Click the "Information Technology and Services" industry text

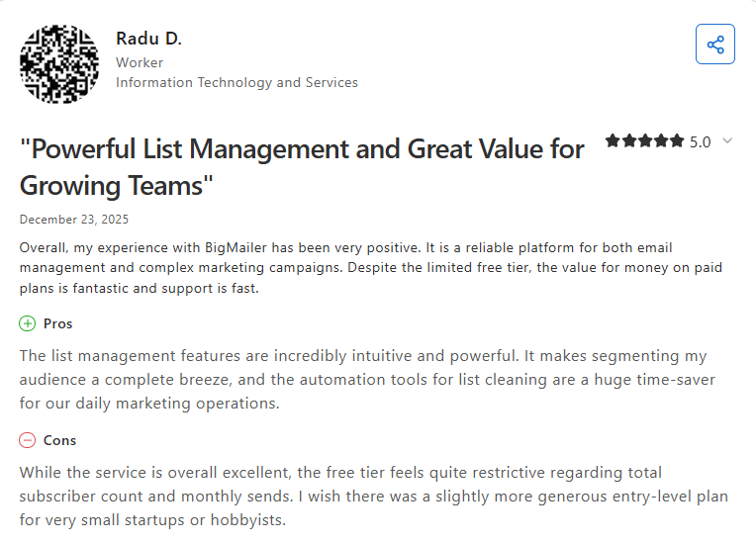[236, 82]
